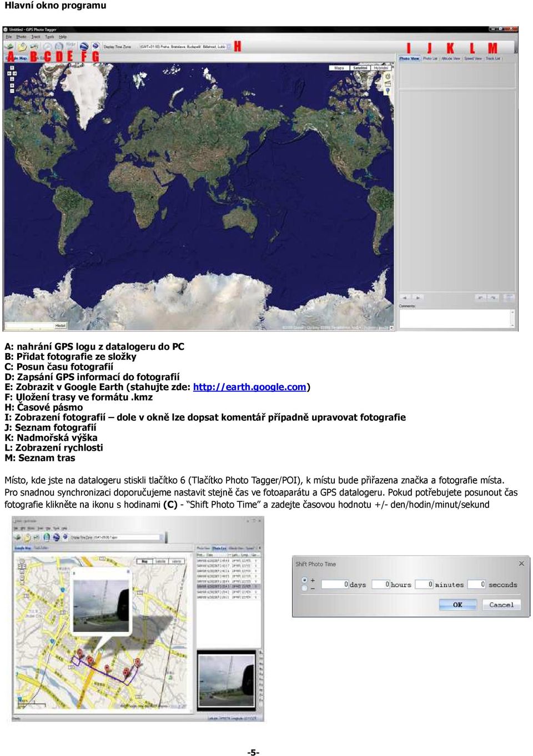Select the Hybridní map type button
Viewport: 533px width, 756px height.
click(381, 68)
